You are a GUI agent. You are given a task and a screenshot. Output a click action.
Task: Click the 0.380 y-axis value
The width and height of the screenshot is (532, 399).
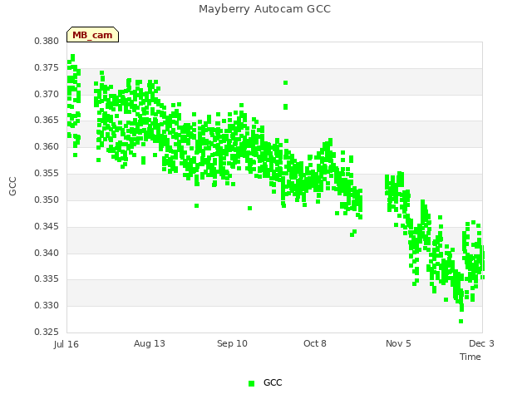point(47,41)
